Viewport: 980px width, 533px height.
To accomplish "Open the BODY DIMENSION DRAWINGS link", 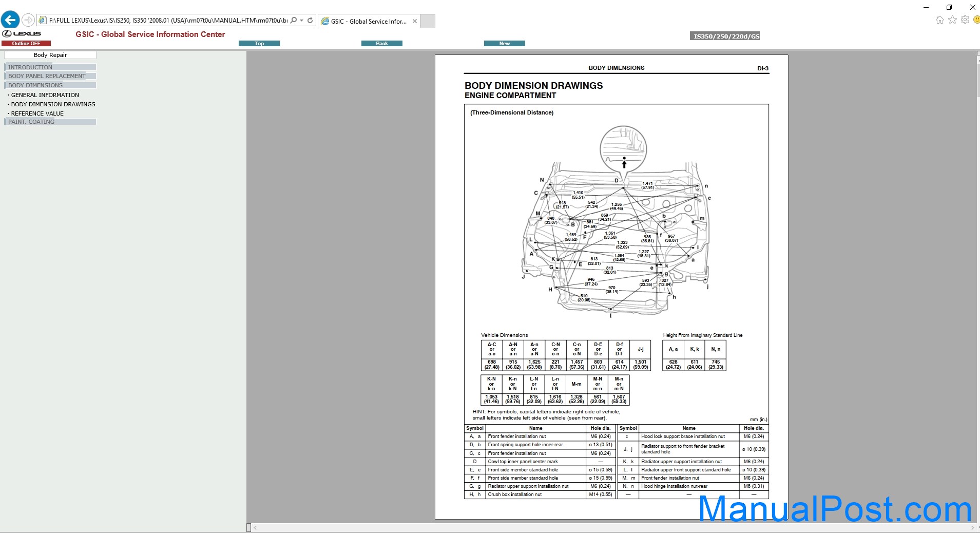I will coord(53,104).
